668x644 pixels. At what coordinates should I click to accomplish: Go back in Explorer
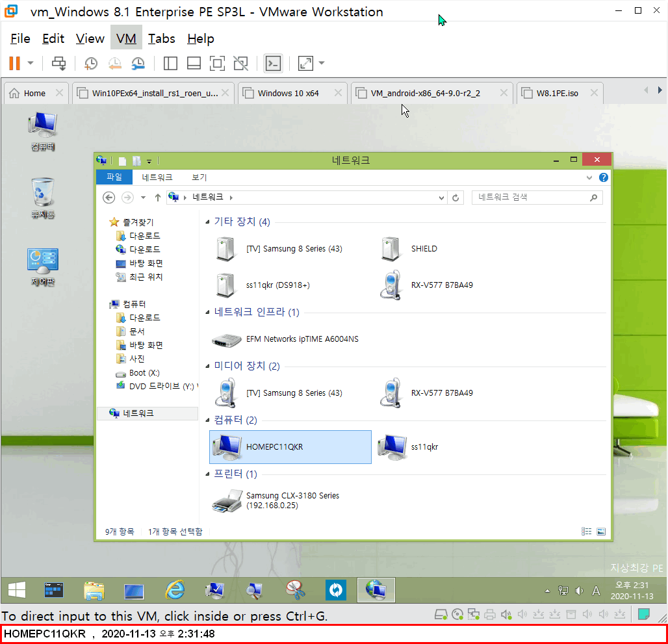[109, 198]
